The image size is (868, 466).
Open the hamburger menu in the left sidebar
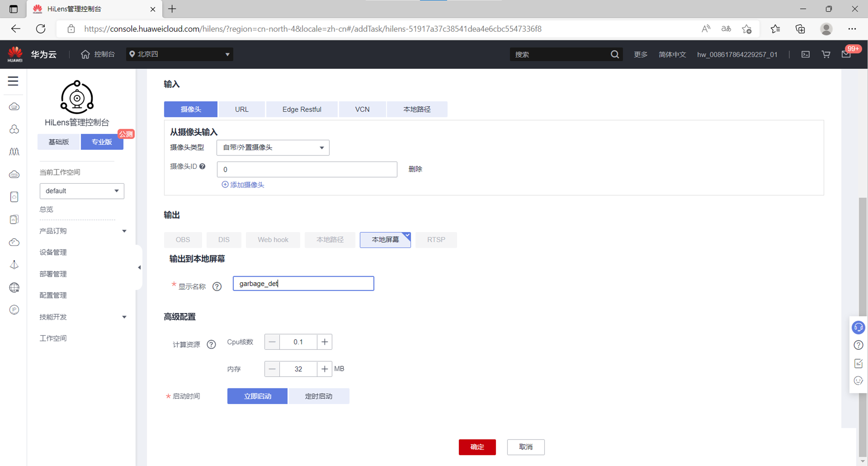13,81
